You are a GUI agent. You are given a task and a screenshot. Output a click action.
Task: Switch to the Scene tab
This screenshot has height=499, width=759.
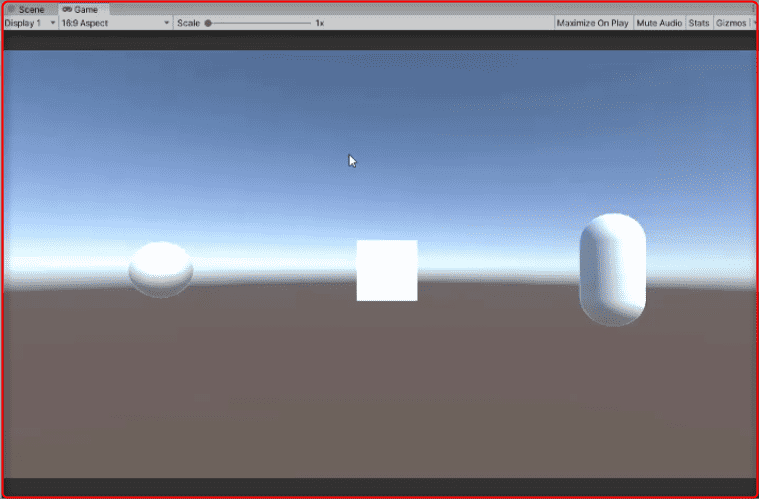click(x=31, y=10)
